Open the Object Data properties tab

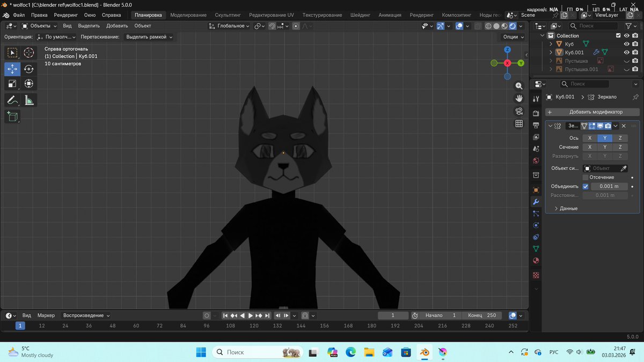[x=536, y=249]
